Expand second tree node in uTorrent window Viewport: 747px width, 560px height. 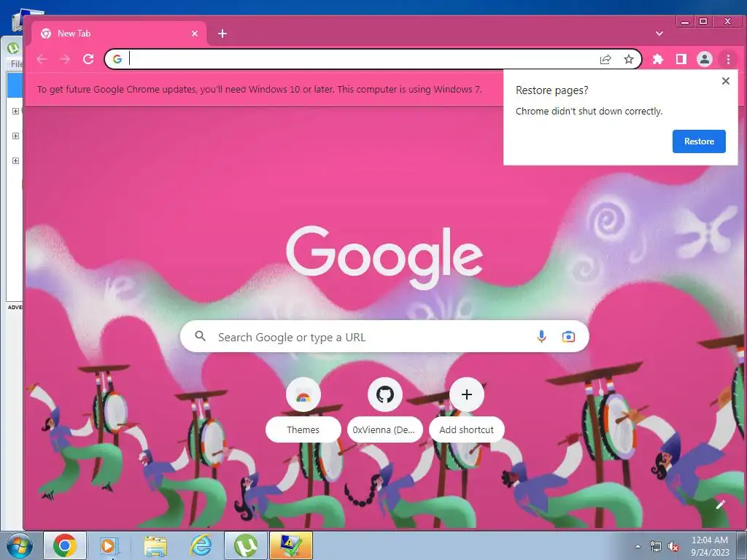click(15, 136)
